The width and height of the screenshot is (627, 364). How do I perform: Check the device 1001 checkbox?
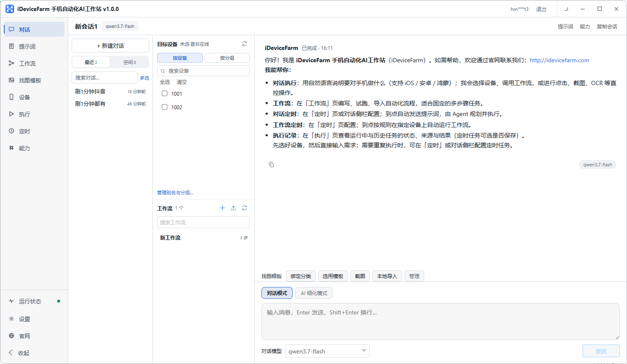[x=165, y=94]
